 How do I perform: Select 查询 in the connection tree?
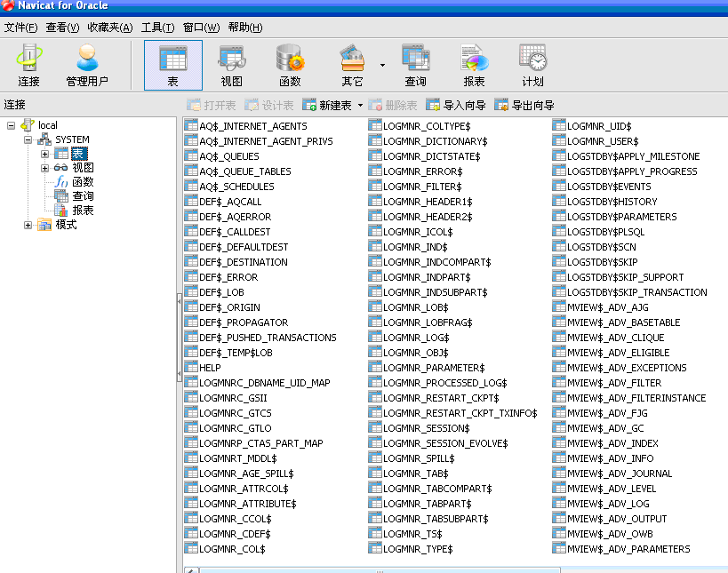(83, 196)
